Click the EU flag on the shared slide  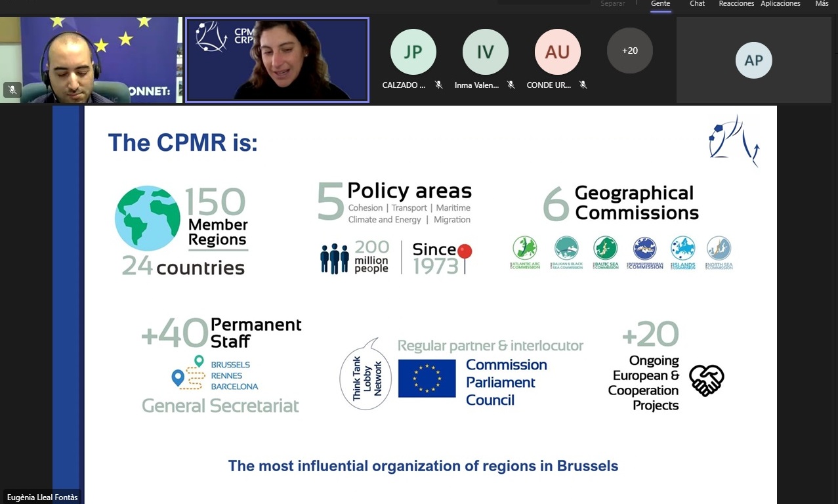[427, 378]
